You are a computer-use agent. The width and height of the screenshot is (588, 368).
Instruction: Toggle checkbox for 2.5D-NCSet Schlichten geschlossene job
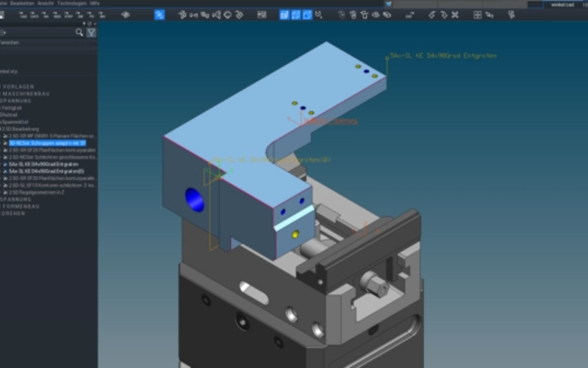point(5,158)
